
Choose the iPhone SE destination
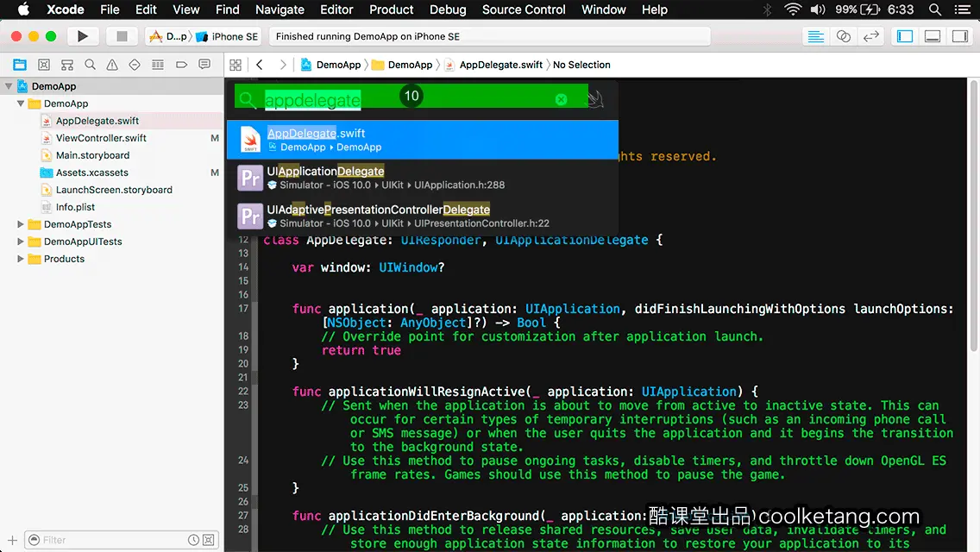click(x=228, y=36)
